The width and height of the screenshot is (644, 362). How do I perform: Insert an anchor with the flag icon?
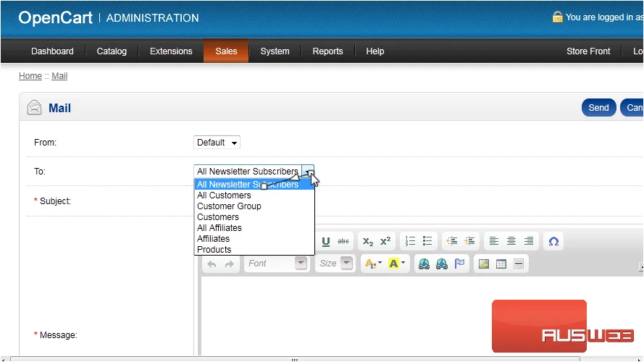click(459, 264)
